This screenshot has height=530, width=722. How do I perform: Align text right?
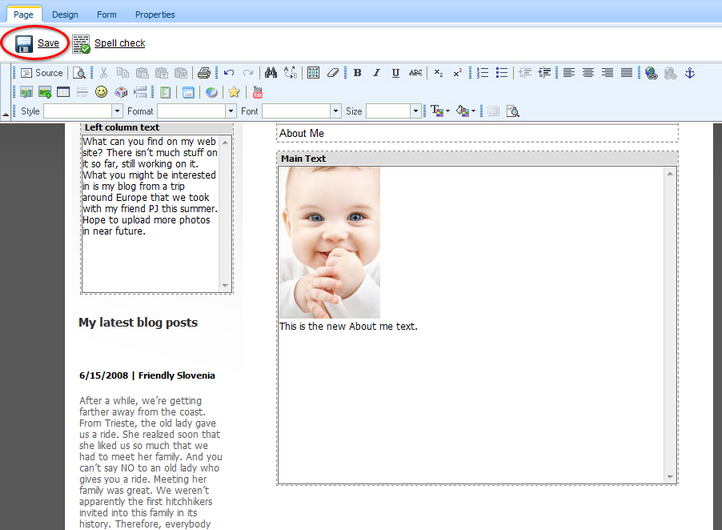click(x=607, y=73)
